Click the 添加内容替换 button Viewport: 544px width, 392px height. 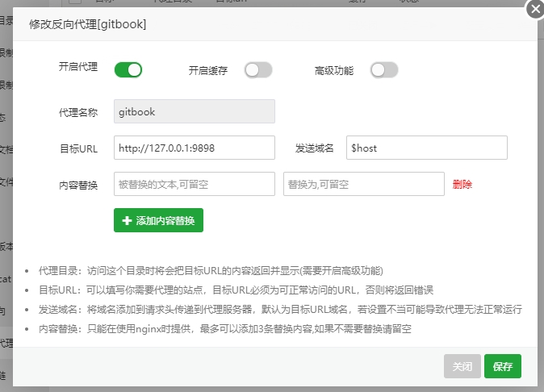coord(158,220)
